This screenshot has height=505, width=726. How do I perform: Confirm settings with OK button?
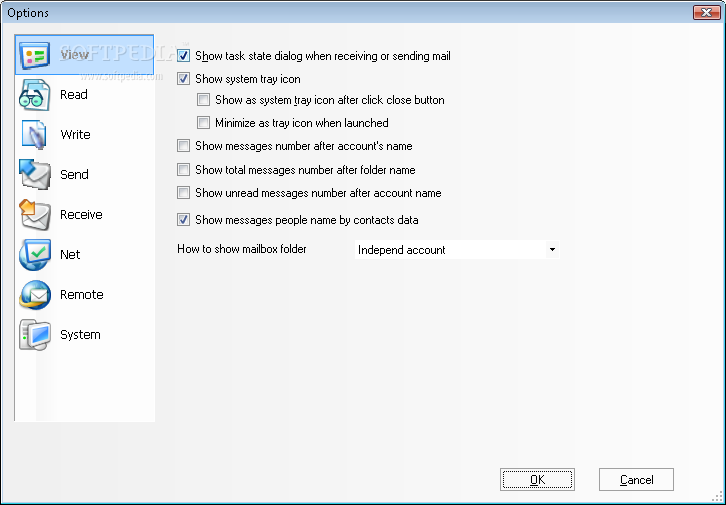pyautogui.click(x=537, y=480)
